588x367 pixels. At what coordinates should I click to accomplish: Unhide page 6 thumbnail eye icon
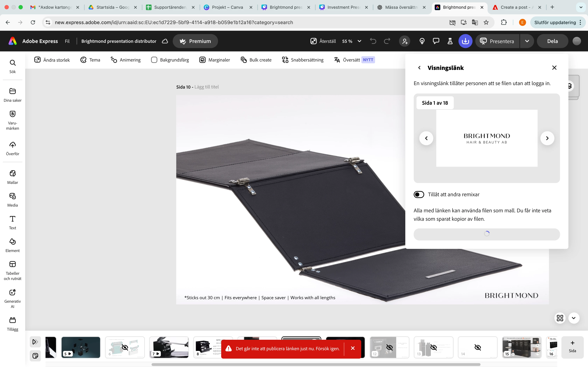(x=125, y=348)
